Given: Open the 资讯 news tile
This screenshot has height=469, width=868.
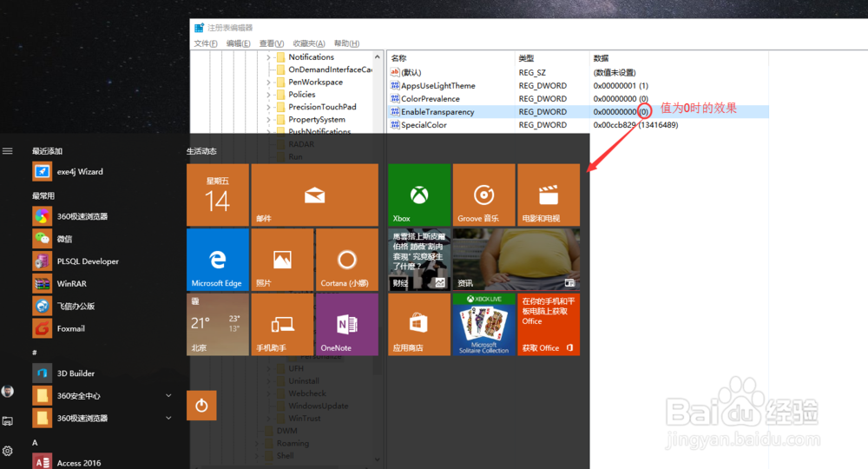Looking at the screenshot, I should point(516,260).
